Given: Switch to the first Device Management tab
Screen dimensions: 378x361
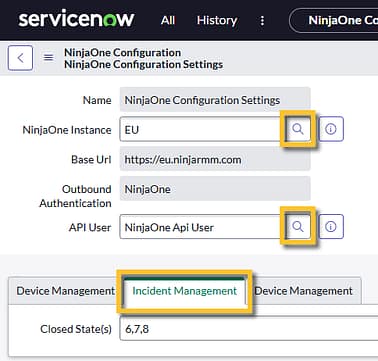Looking at the screenshot, I should [x=65, y=291].
